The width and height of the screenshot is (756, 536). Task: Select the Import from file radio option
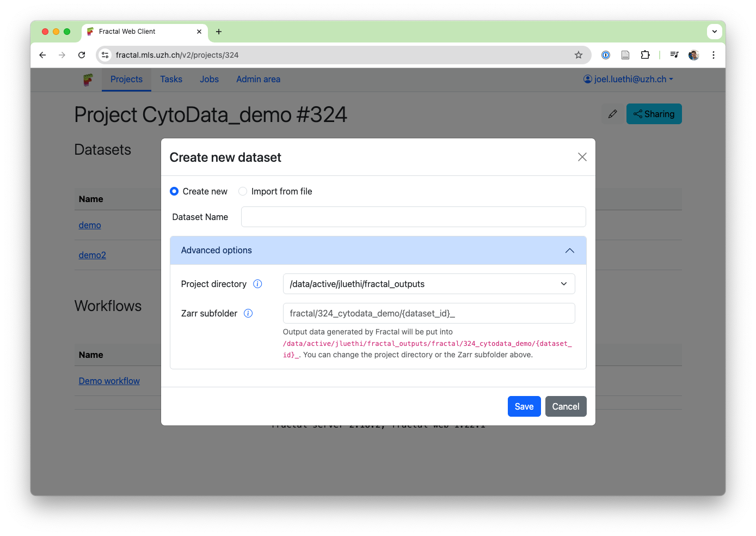click(x=243, y=191)
